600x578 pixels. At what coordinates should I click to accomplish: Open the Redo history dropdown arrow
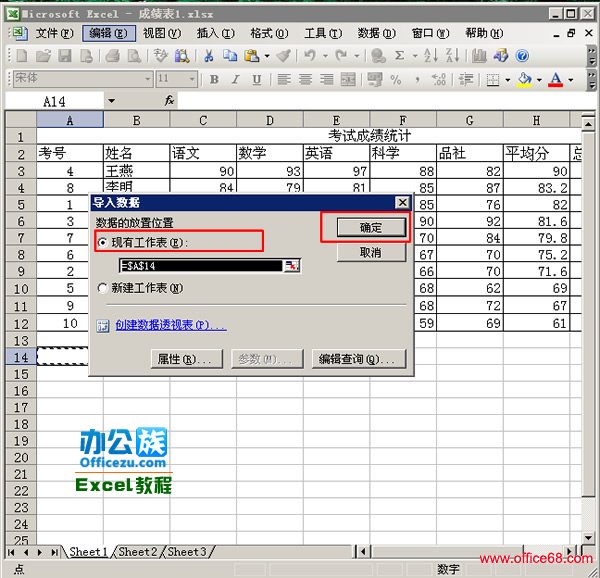(x=356, y=56)
